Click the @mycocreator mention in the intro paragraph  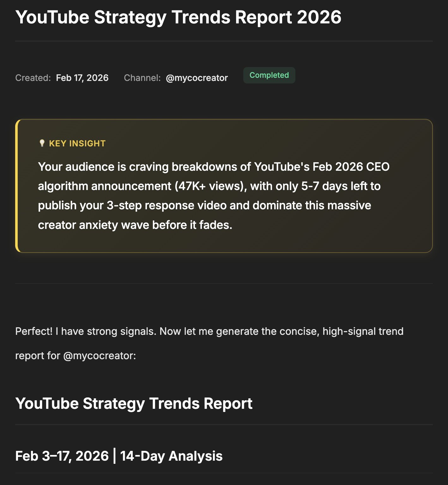point(99,356)
